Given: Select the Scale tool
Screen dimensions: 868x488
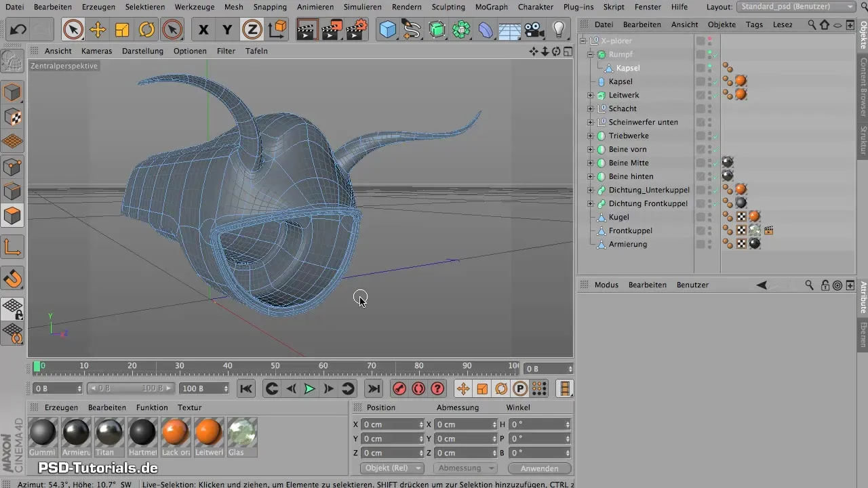Looking at the screenshot, I should click(x=122, y=30).
